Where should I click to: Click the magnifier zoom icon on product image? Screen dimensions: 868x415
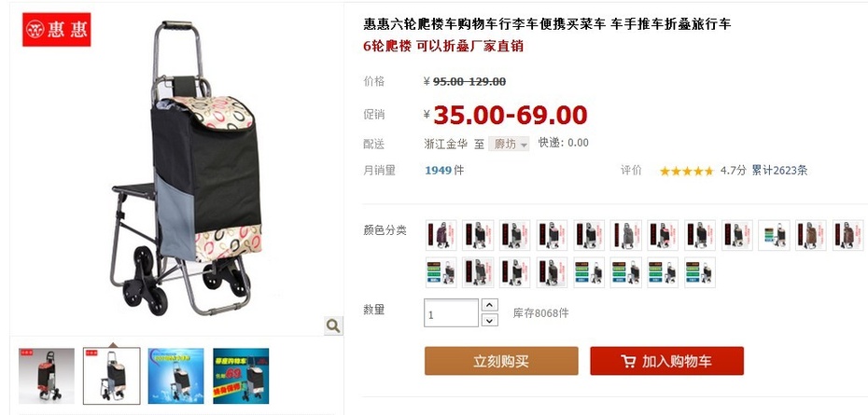333,325
